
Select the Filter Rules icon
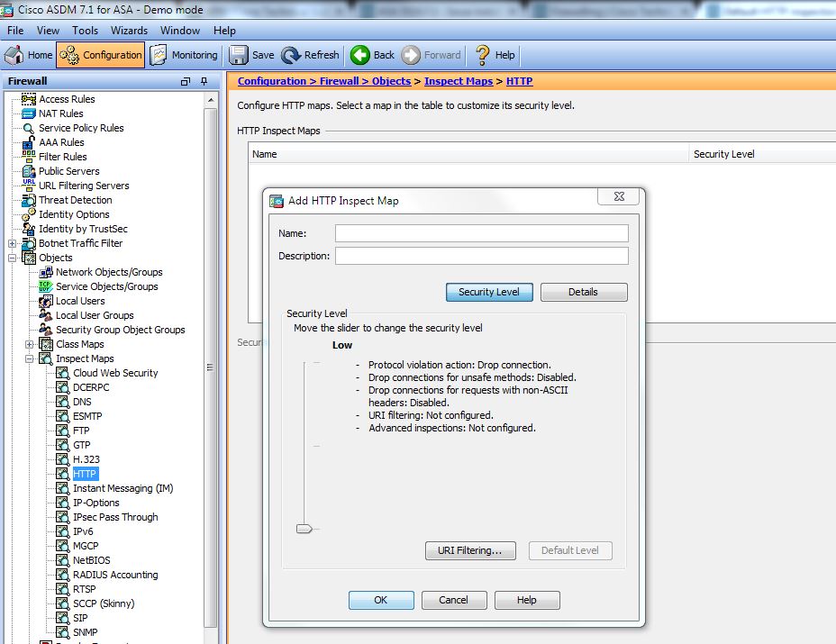click(29, 156)
